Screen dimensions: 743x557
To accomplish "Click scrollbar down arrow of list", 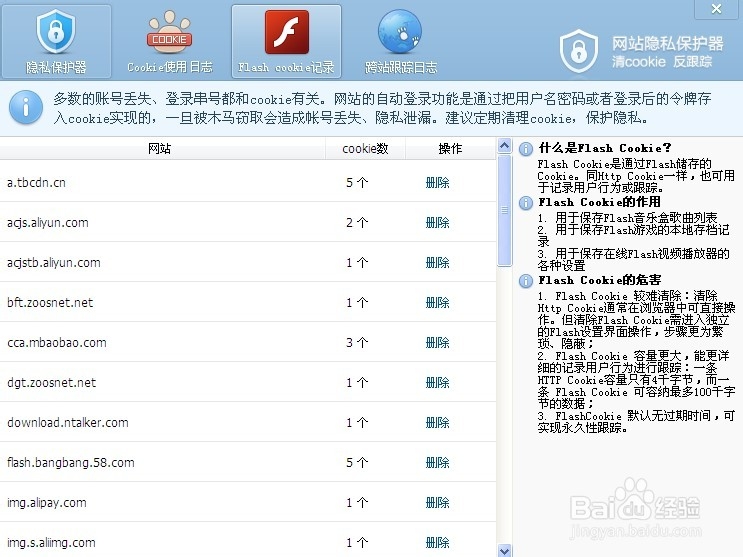I will pyautogui.click(x=505, y=551).
